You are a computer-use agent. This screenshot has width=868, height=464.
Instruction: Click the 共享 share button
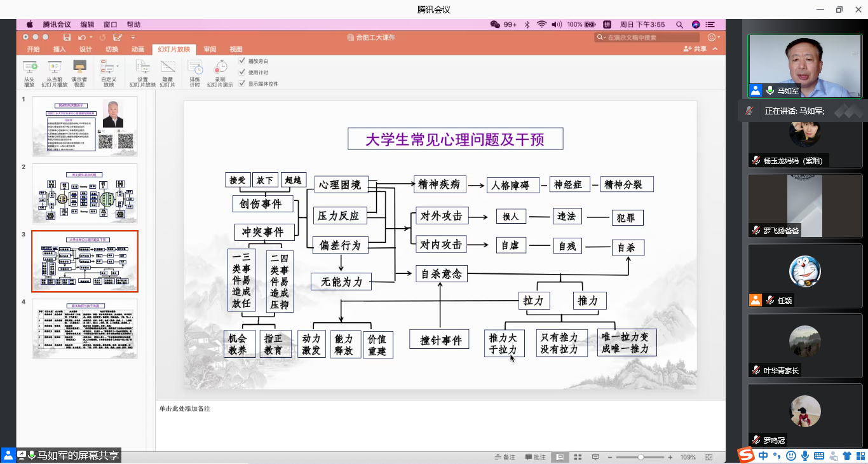point(695,49)
